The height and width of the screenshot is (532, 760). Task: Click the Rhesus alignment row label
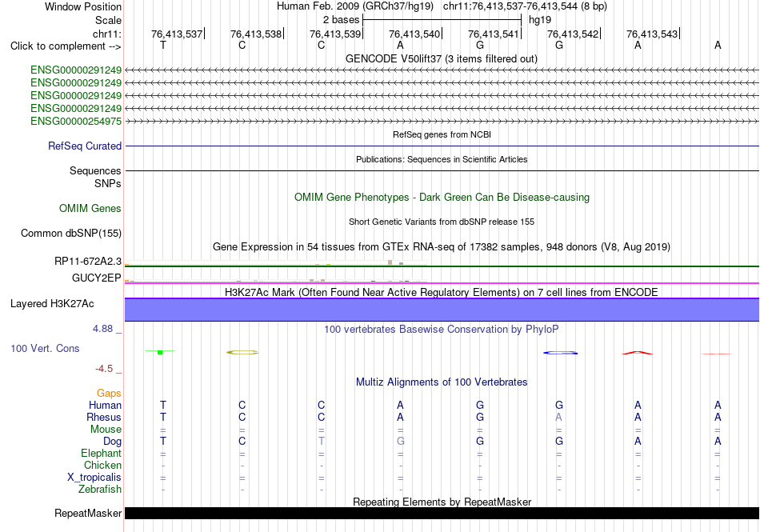click(x=104, y=417)
